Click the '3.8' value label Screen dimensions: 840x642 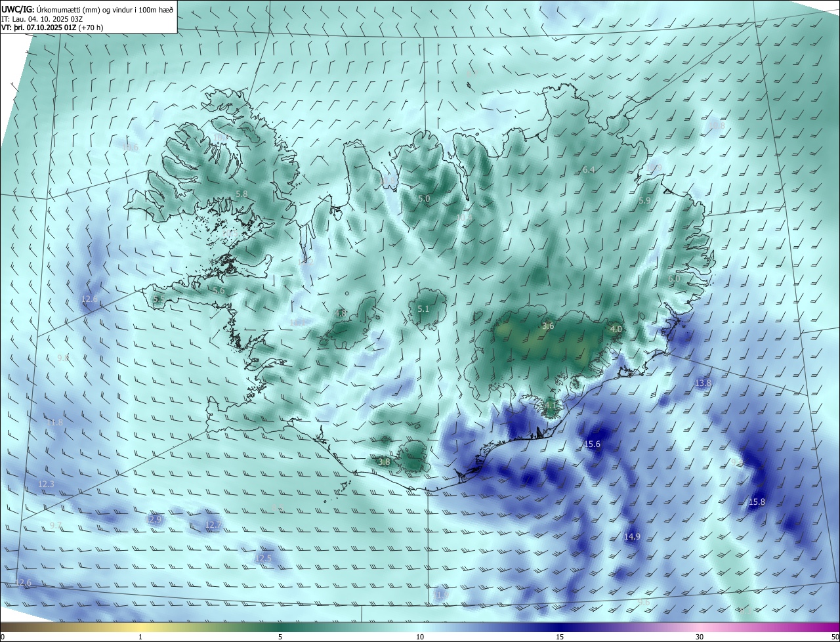pos(384,462)
